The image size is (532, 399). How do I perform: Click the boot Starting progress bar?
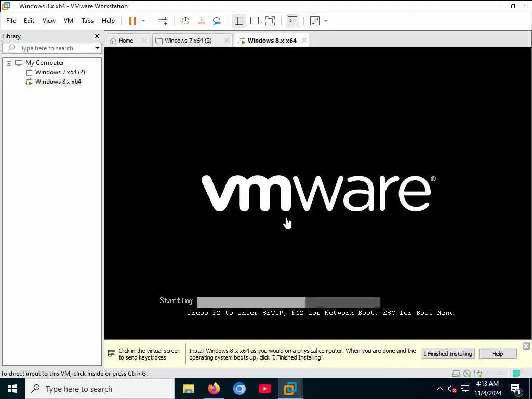[x=289, y=302]
